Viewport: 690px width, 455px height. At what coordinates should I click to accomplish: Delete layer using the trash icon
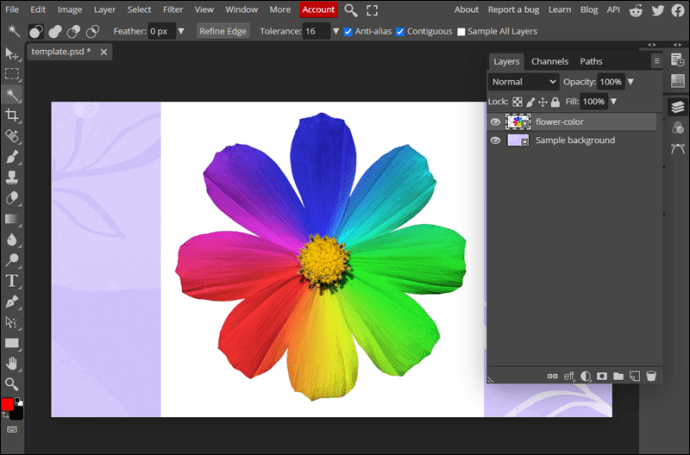point(651,376)
